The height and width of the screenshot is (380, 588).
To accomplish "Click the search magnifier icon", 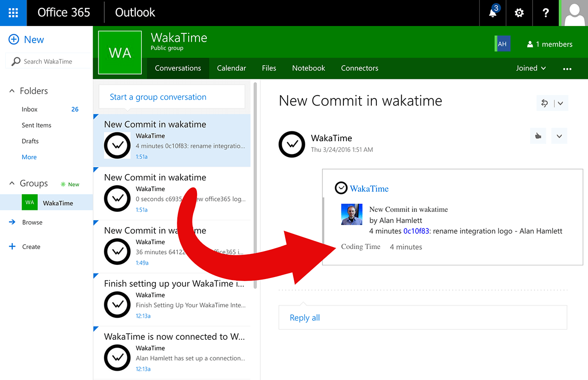I will tap(16, 61).
